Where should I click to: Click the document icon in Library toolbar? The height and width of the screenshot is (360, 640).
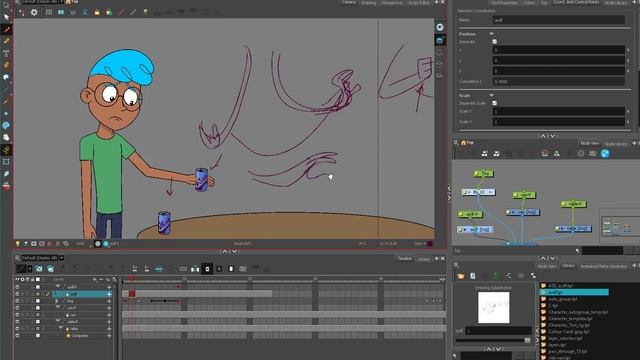click(x=473, y=276)
